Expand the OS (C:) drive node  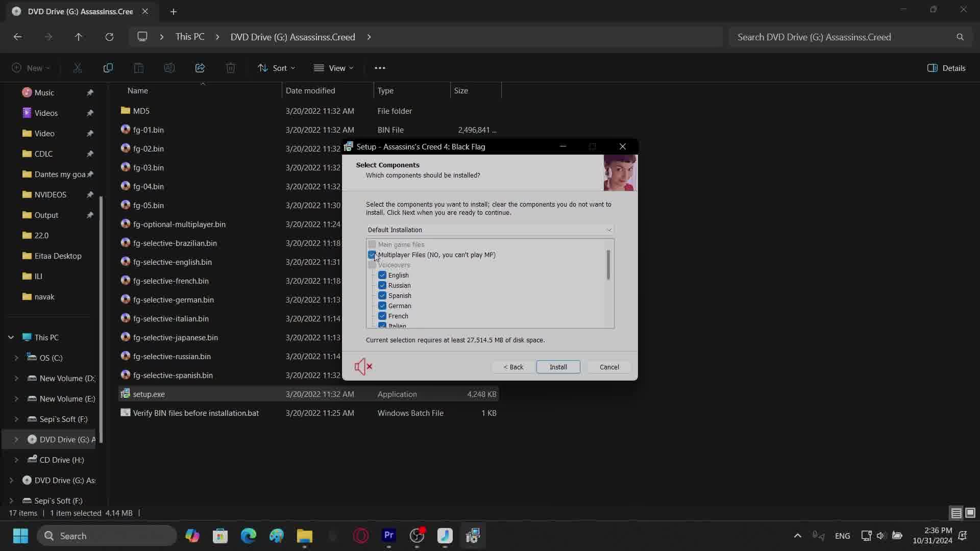pyautogui.click(x=16, y=358)
